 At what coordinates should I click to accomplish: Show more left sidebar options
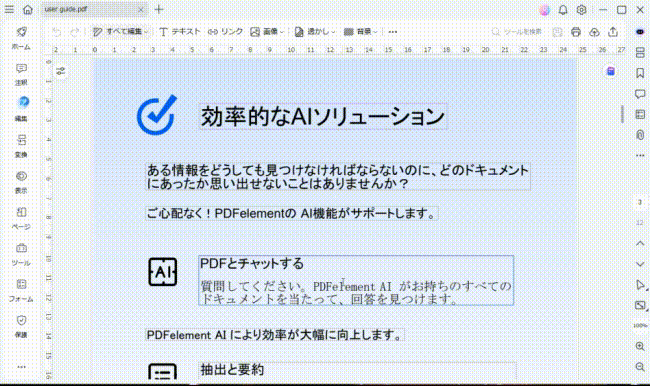[x=21, y=367]
